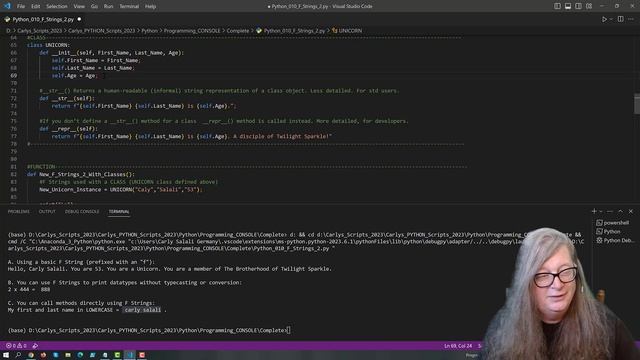
Task: Click the unsaved dot on the editor tab
Action: pos(79,19)
